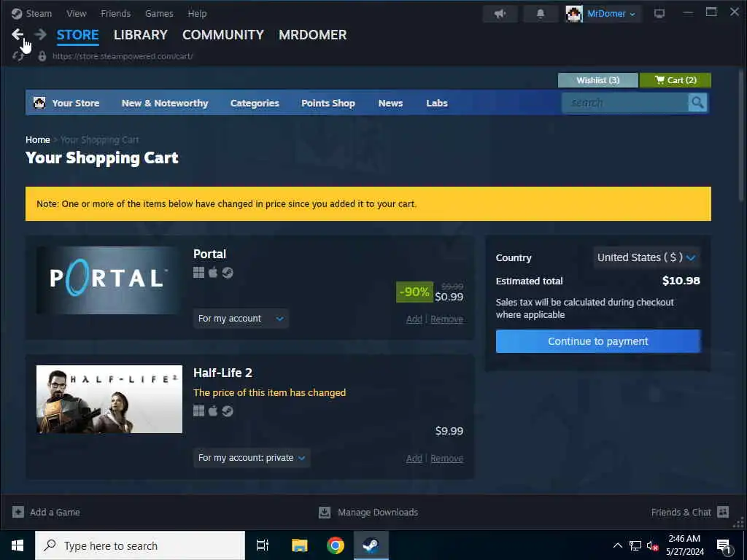Open the View menu
Image resolution: width=747 pixels, height=560 pixels.
coord(76,13)
